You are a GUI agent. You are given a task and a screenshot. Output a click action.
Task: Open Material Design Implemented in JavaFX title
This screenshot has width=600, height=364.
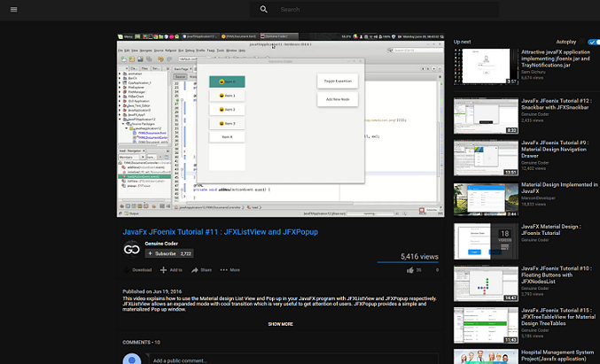point(559,188)
